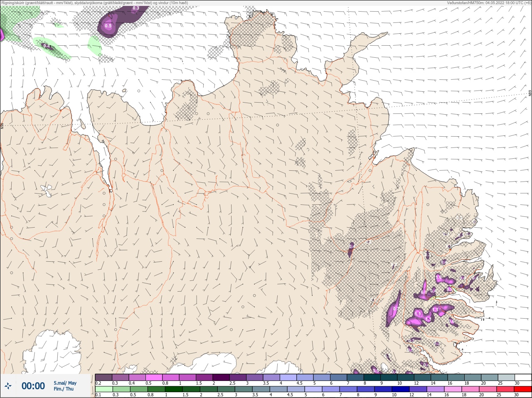Image resolution: width=532 pixels, height=398 pixels.
Task: Click the date label '5.maí/ May'
Action: [65, 383]
